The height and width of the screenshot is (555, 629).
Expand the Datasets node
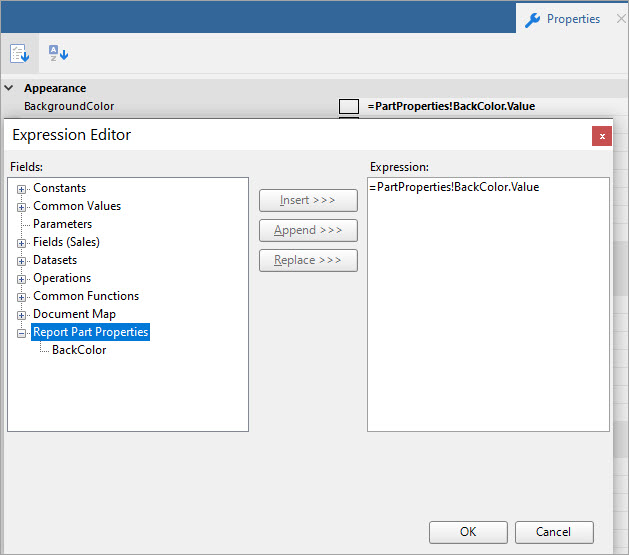(x=21, y=261)
